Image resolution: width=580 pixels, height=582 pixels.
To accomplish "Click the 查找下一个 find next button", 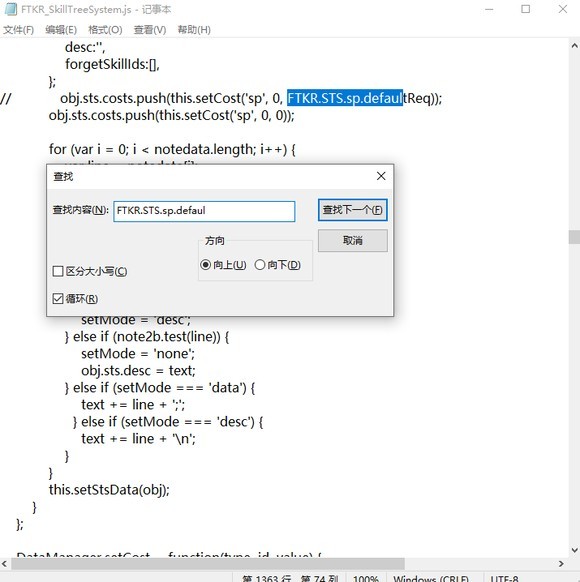I will tap(353, 210).
